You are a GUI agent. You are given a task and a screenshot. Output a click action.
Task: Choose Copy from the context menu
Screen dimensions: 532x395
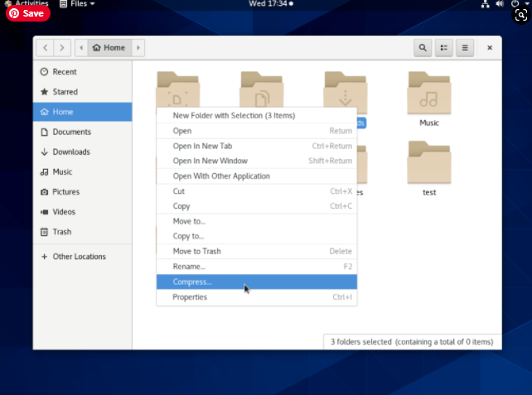pyautogui.click(x=257, y=206)
